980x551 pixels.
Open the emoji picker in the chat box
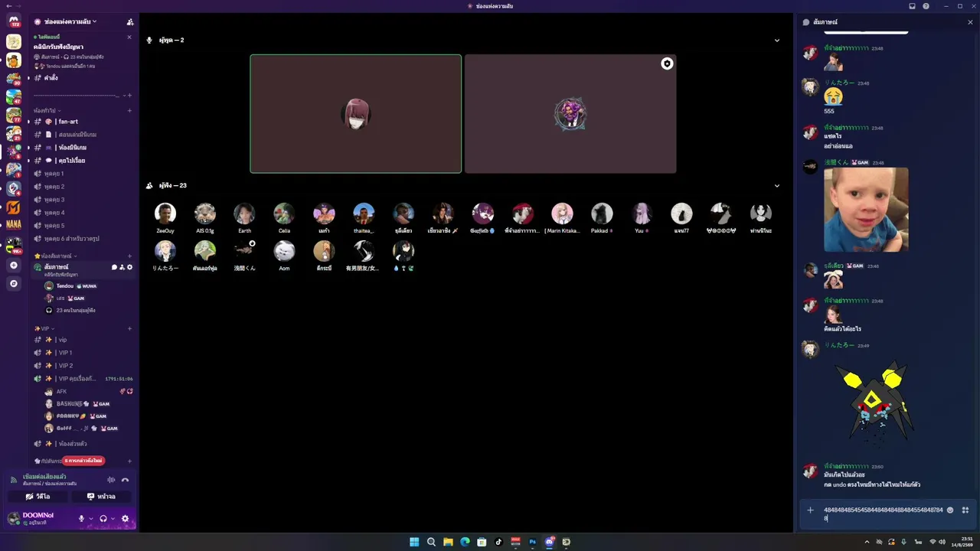[x=950, y=510]
